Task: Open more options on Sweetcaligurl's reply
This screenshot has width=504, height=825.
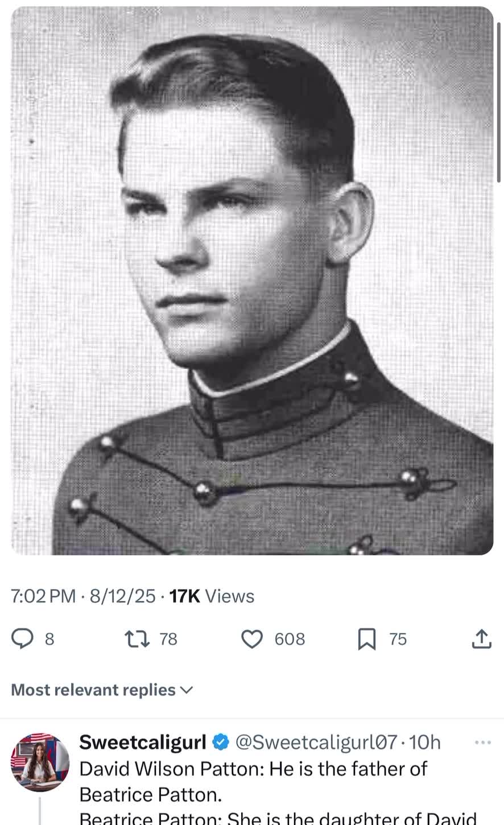Action: (x=482, y=742)
